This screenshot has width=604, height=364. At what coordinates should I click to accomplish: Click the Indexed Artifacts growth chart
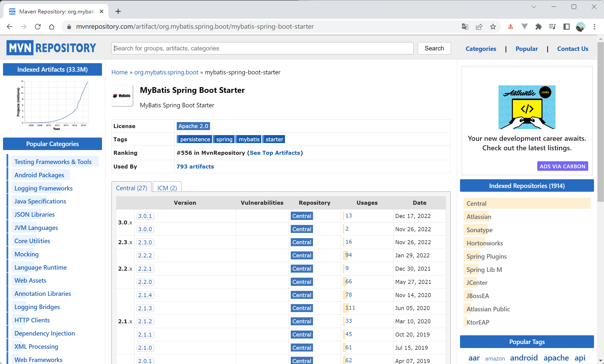(x=52, y=105)
